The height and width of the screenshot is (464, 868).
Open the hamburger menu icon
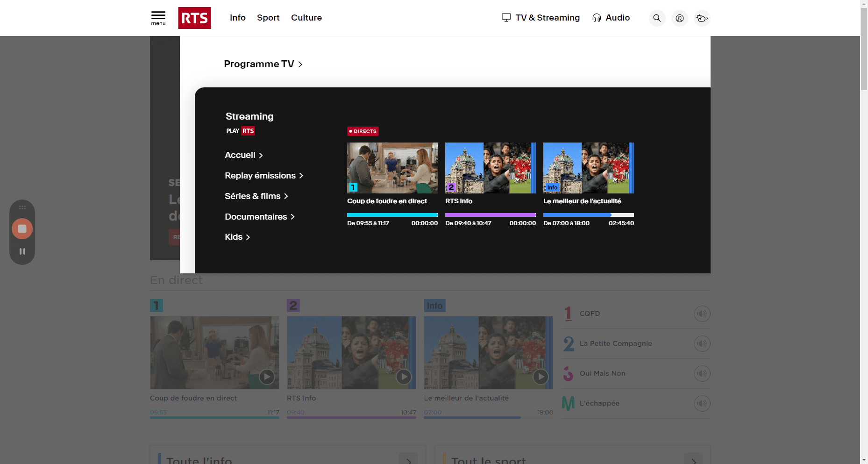coord(158,18)
